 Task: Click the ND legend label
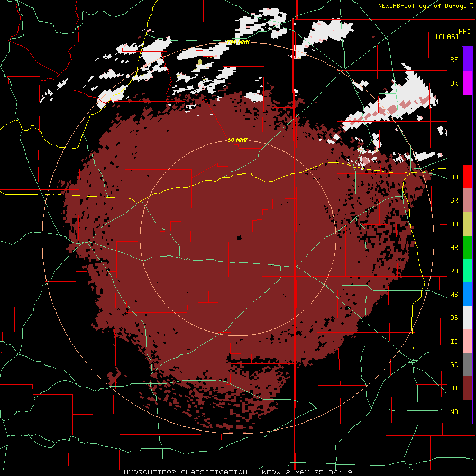454,412
